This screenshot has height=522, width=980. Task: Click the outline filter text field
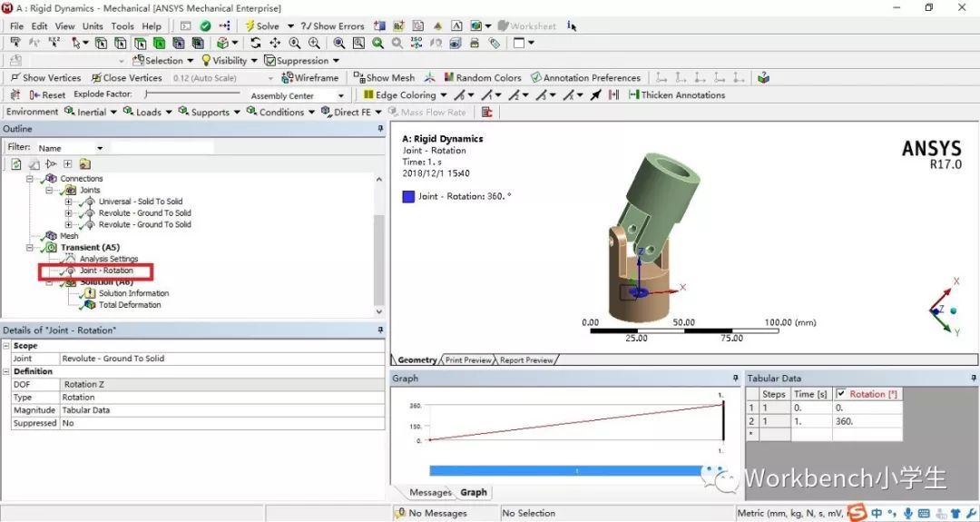(x=162, y=148)
